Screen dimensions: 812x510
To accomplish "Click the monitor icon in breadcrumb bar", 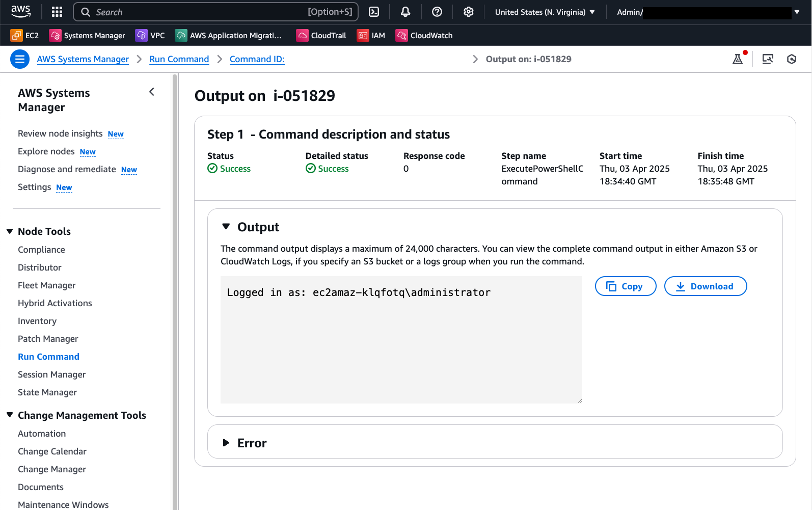I will (768, 59).
